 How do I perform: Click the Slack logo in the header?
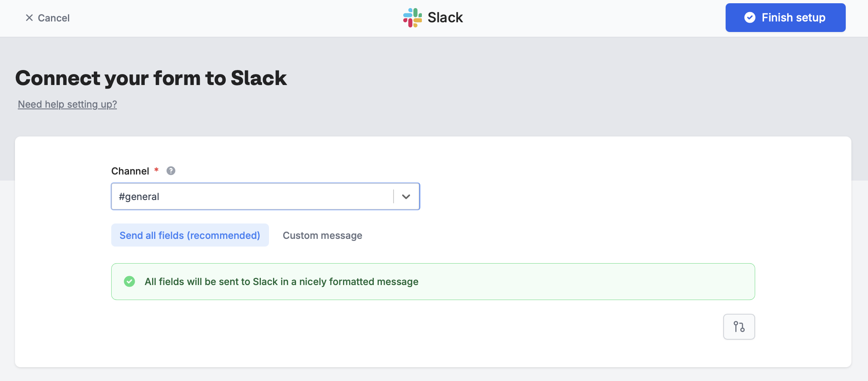click(412, 17)
